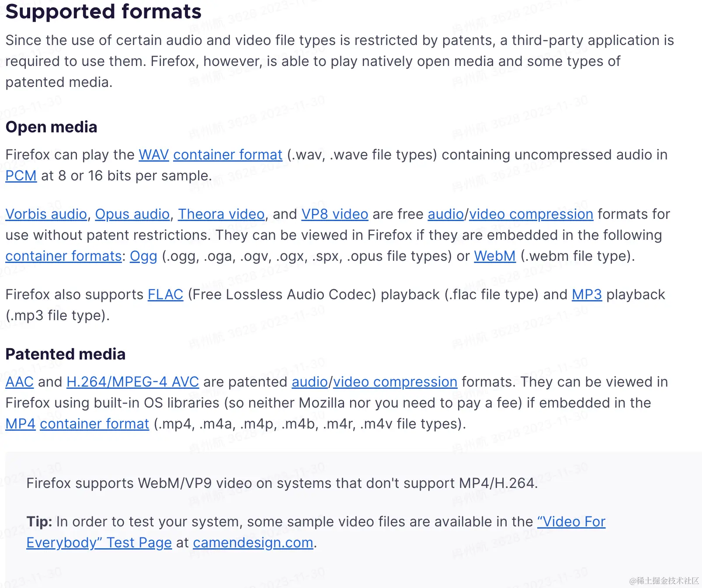702x588 pixels.
Task: Open the WAV link in Open media
Action: coord(154,155)
